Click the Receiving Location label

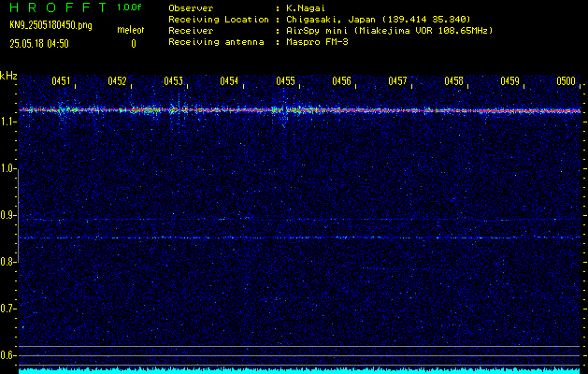(x=219, y=19)
